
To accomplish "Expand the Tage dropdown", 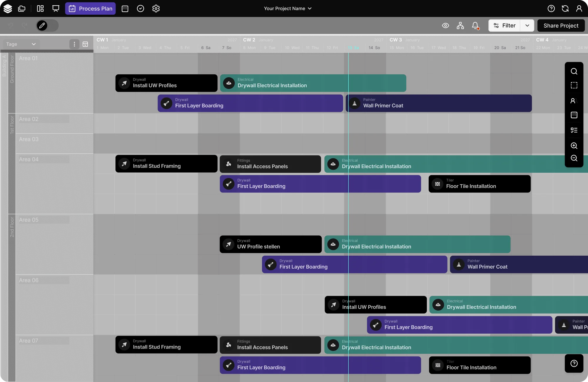I will (x=34, y=44).
